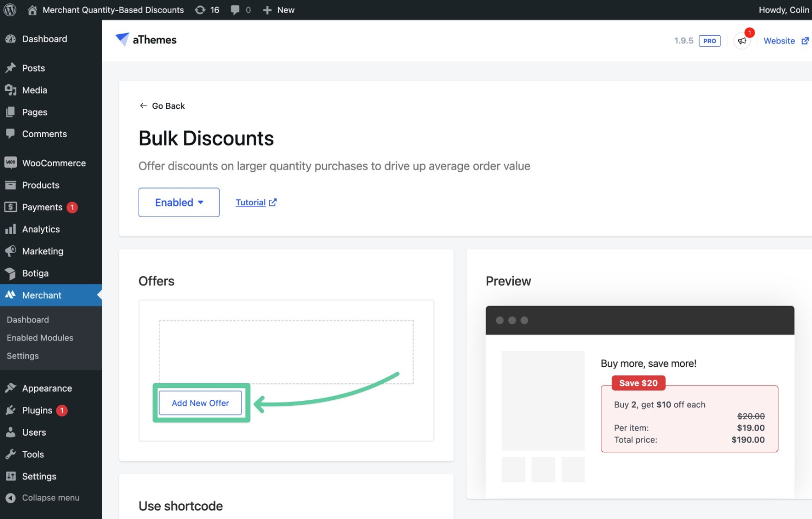Click the Collapse menu label

pos(51,498)
